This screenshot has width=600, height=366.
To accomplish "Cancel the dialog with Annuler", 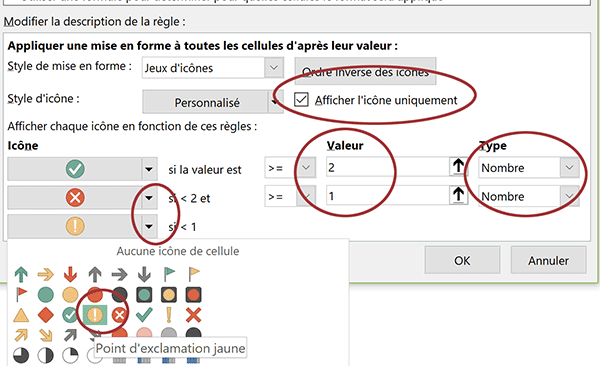I will click(548, 260).
